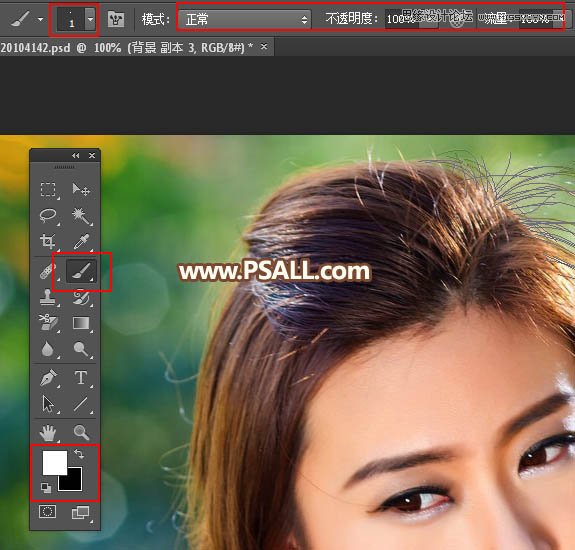Select the Line tool
Screen dimensions: 575x550
click(x=81, y=404)
